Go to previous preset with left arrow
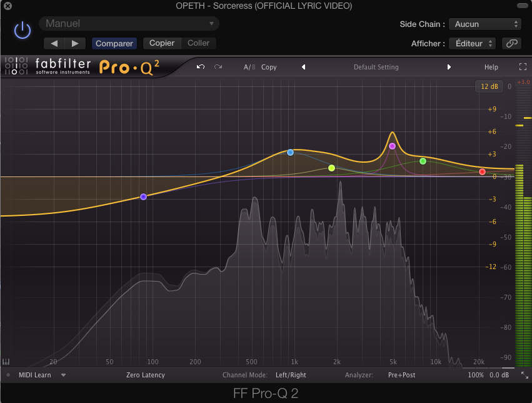Viewport: 532px width, 403px height. [54, 43]
